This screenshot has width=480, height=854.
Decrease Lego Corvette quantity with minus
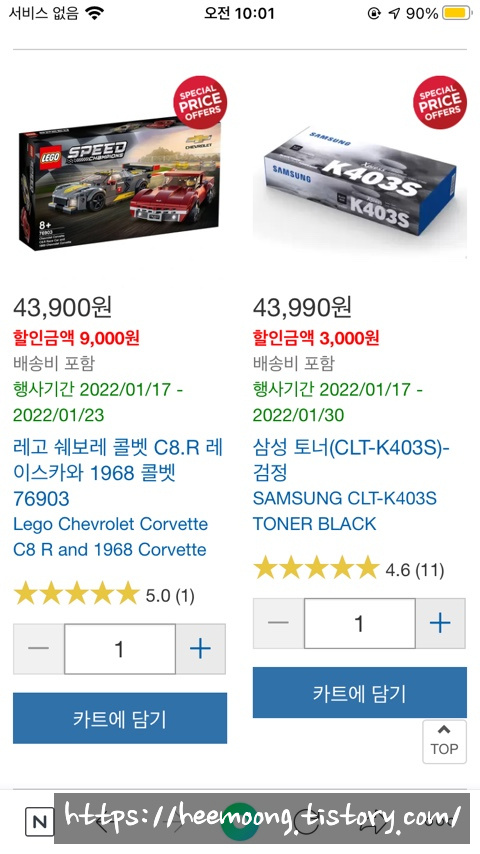(39, 649)
